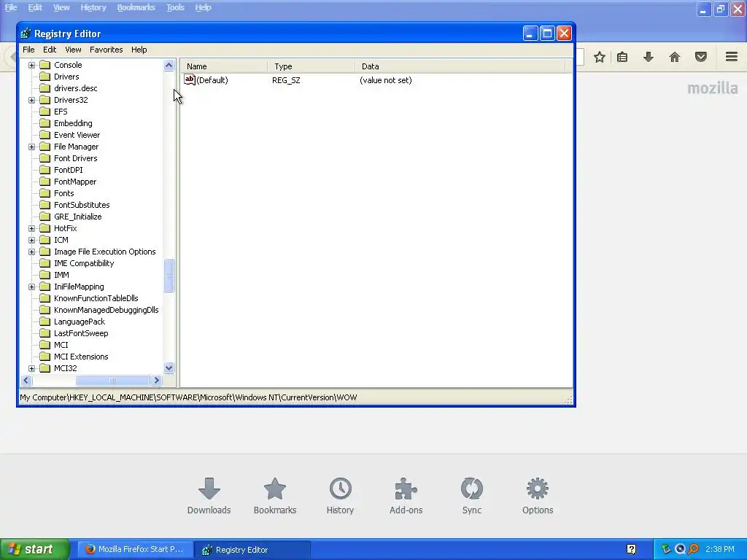Image resolution: width=747 pixels, height=560 pixels.
Task: Open Add-ons on the Firefox start page
Action: point(406,496)
